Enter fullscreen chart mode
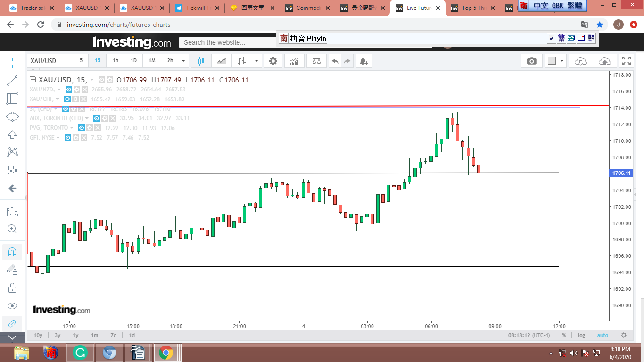Screen dimensions: 644x362 click(626, 61)
